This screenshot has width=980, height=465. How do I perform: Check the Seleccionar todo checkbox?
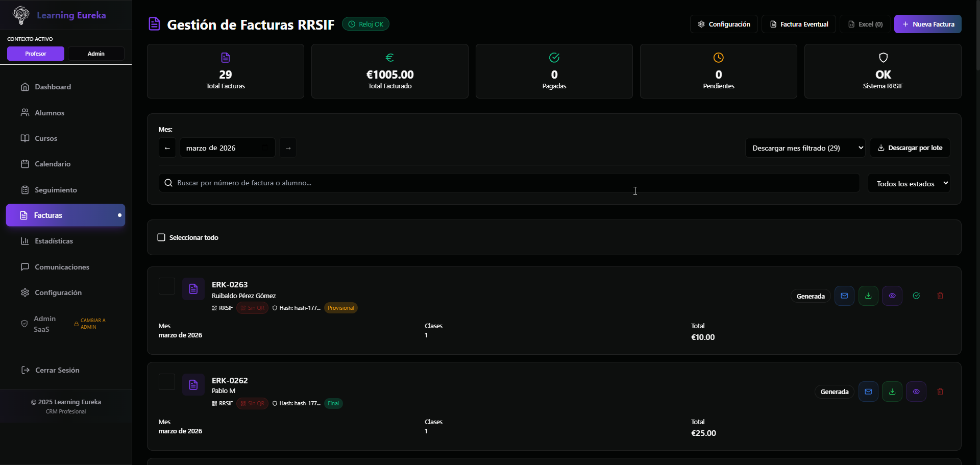pos(161,237)
